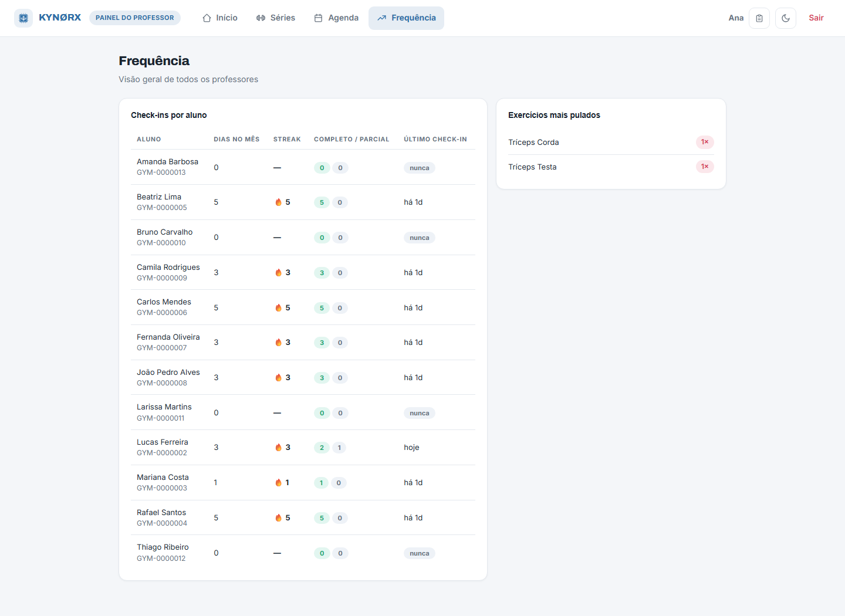This screenshot has width=845, height=616.
Task: Select the Lucas Ferreira row name
Action: click(x=163, y=442)
